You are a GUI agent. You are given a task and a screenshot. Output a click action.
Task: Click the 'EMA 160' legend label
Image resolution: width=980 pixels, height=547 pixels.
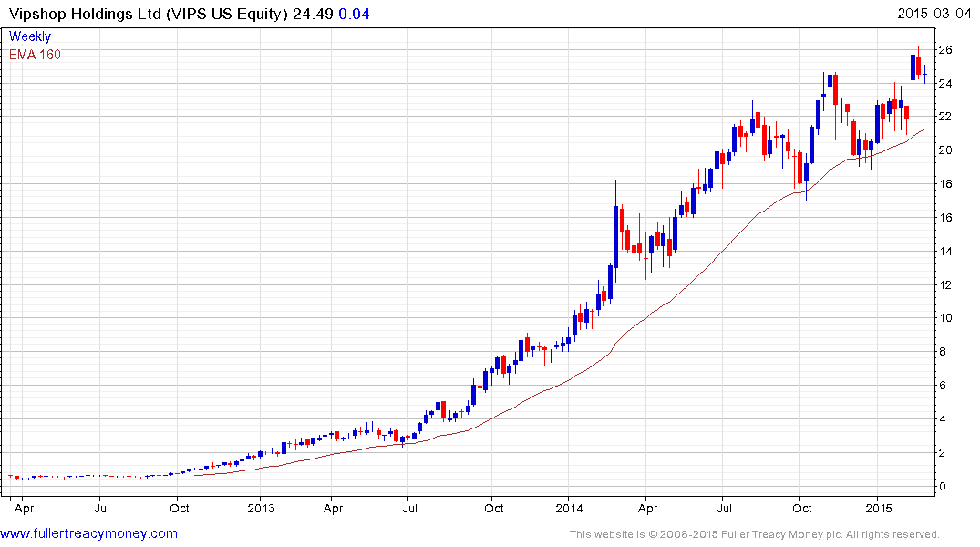pos(35,55)
